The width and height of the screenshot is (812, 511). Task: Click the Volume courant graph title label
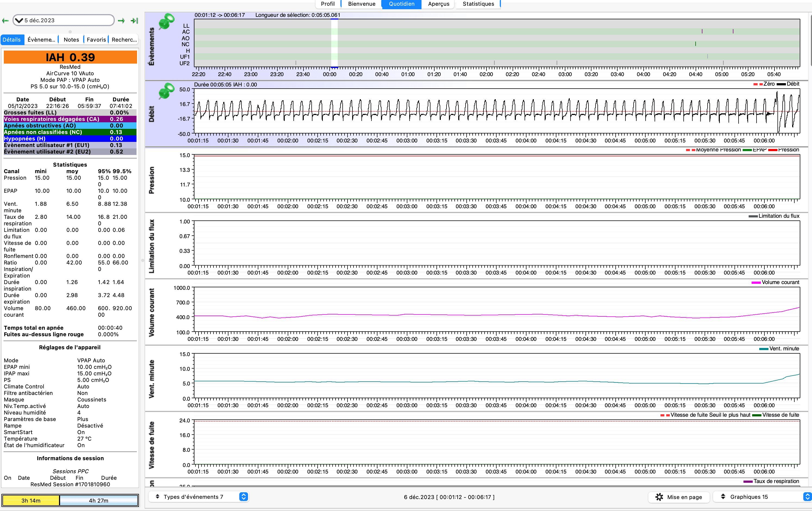[x=151, y=313]
